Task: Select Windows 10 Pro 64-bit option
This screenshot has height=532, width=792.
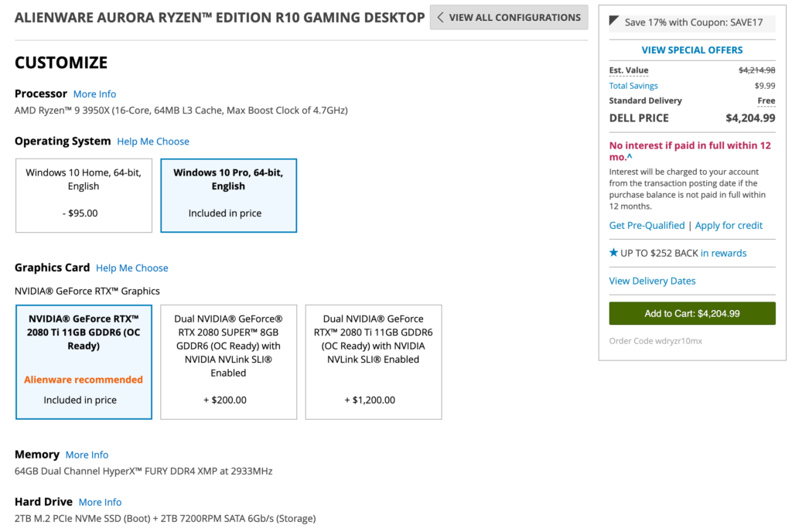Action: coord(228,195)
